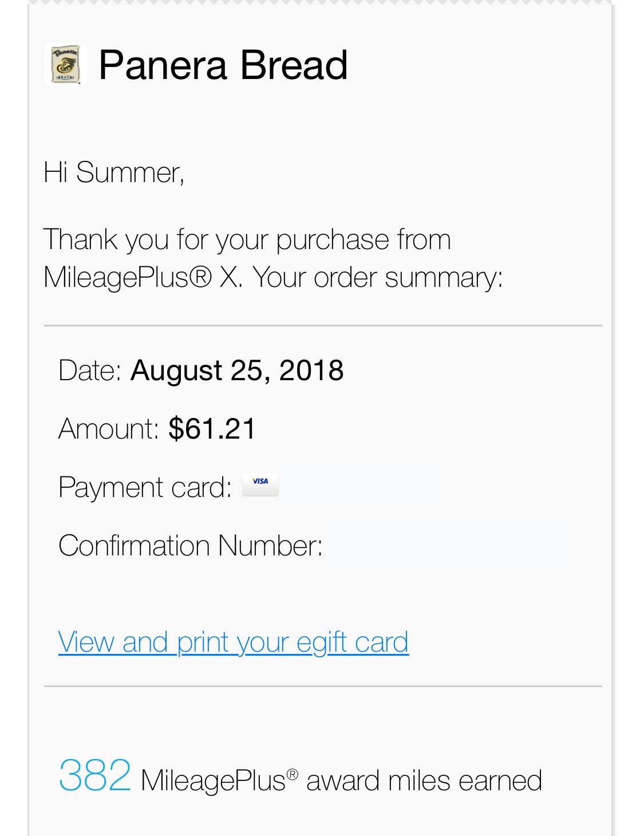The image size is (644, 836).
Task: Click the "Hi Summer," greeting
Action: (x=114, y=172)
